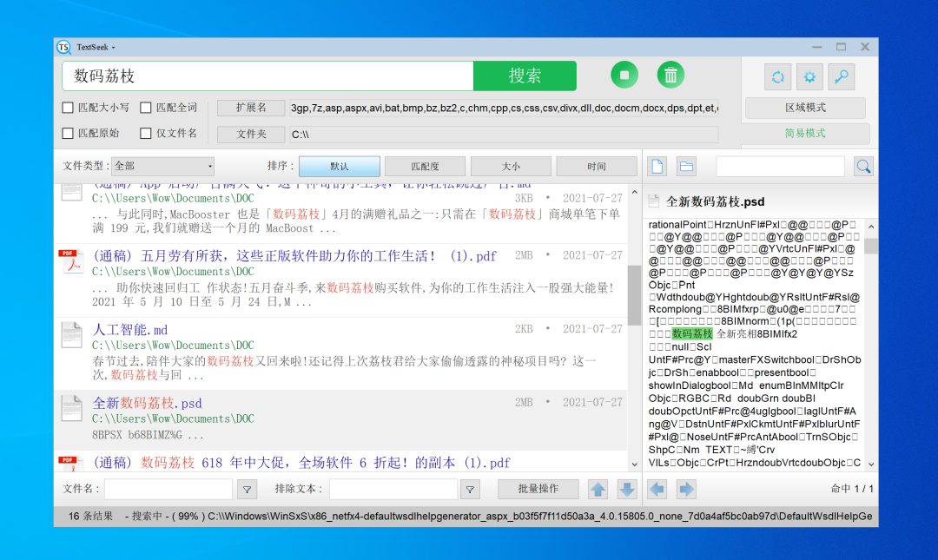Screen dimensions: 938x560
Task: Sort results by 大小
Action: click(511, 167)
